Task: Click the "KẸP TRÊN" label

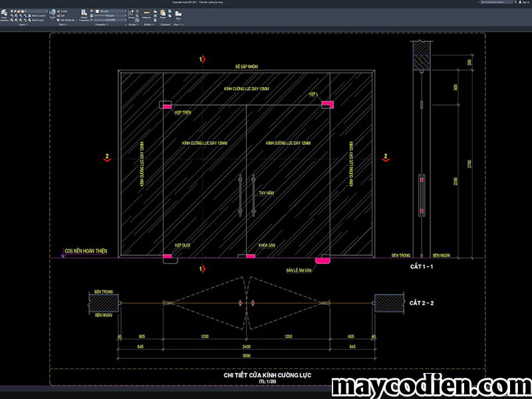Action: point(183,112)
